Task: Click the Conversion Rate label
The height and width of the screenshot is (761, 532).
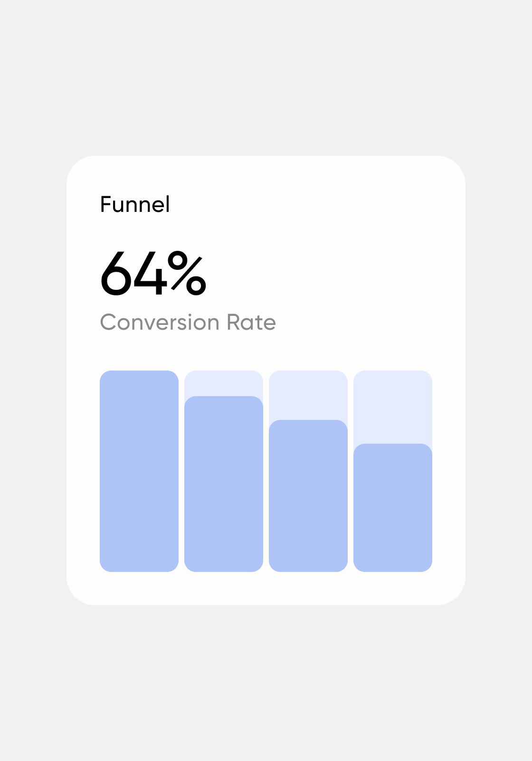Action: coord(188,323)
